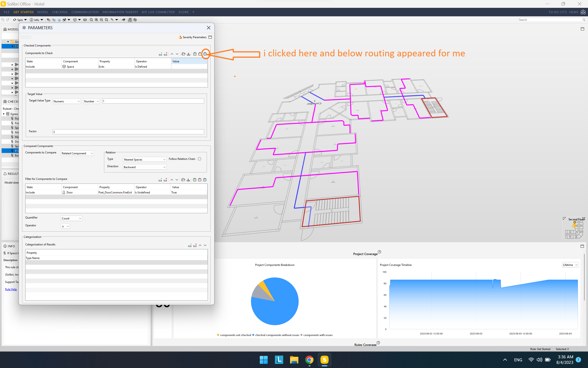Open a file for Filter for Components to Compare
The height and width of the screenshot is (368, 588).
[183, 180]
